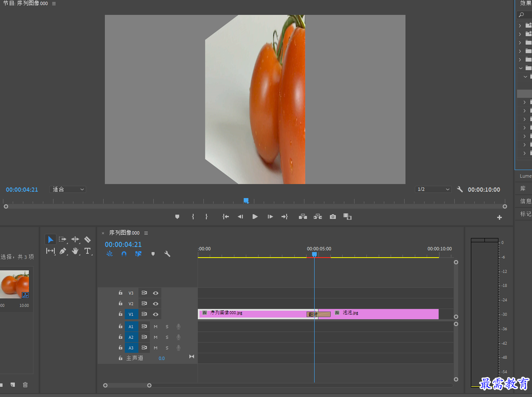
Task: Click the program monitor playhead
Action: [246, 201]
